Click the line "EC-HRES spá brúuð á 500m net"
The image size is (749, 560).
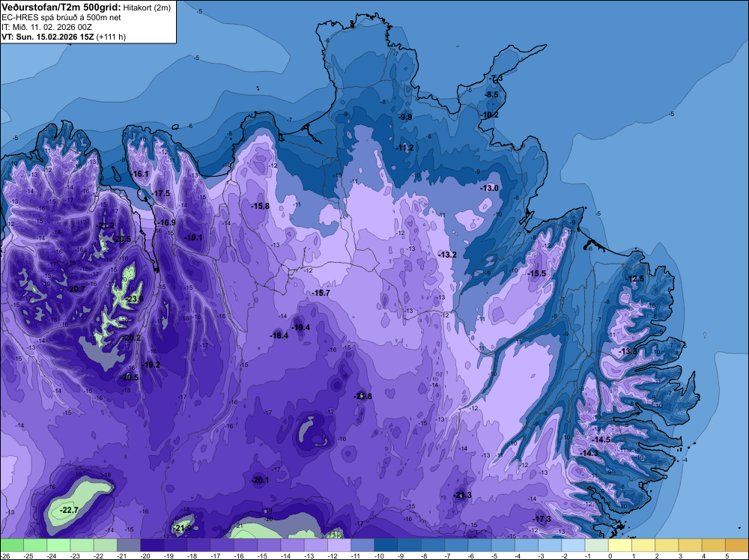click(x=61, y=17)
